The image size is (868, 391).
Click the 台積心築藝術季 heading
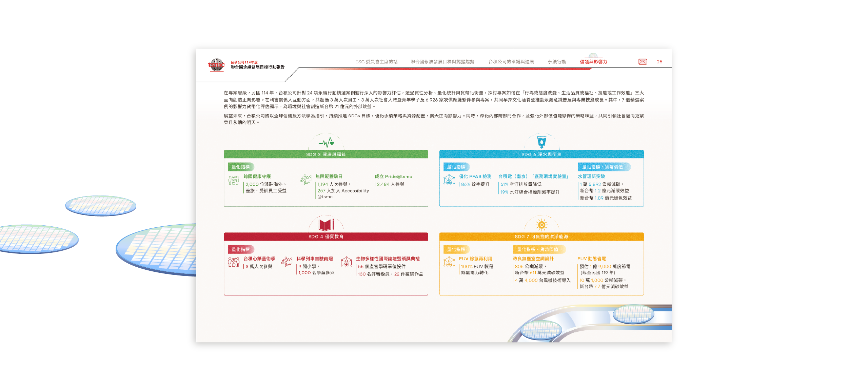259,259
